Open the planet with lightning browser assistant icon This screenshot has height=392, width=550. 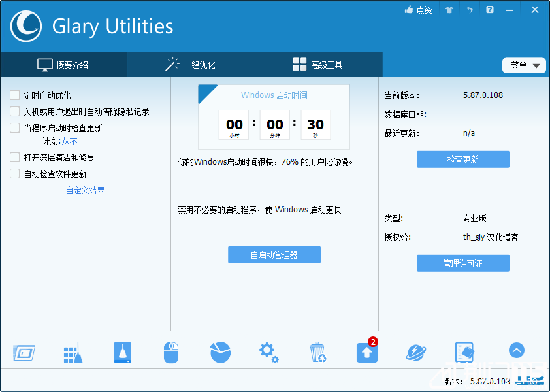[x=416, y=352]
